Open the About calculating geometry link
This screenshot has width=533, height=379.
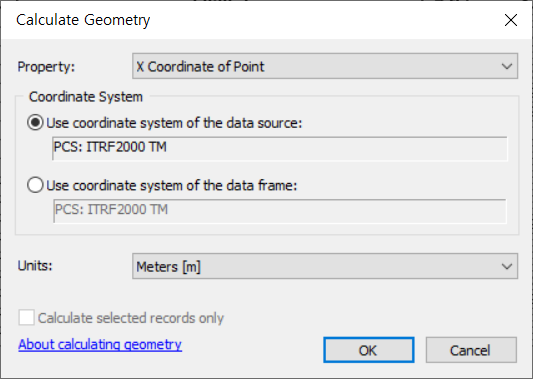tap(100, 345)
